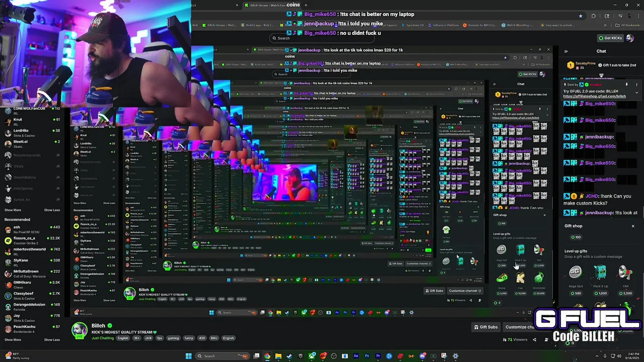Buy the 500 Kicks Rage Quit price button

(x=576, y=293)
